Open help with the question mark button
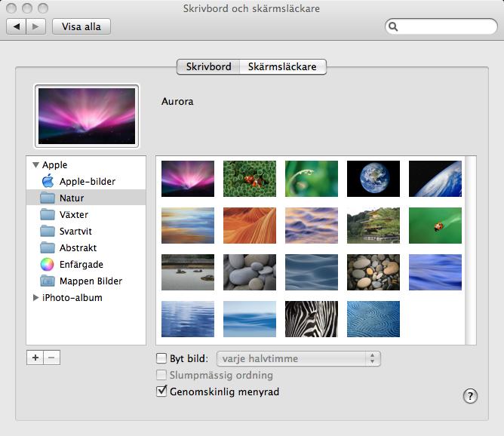Image resolution: width=504 pixels, height=436 pixels. (x=470, y=396)
